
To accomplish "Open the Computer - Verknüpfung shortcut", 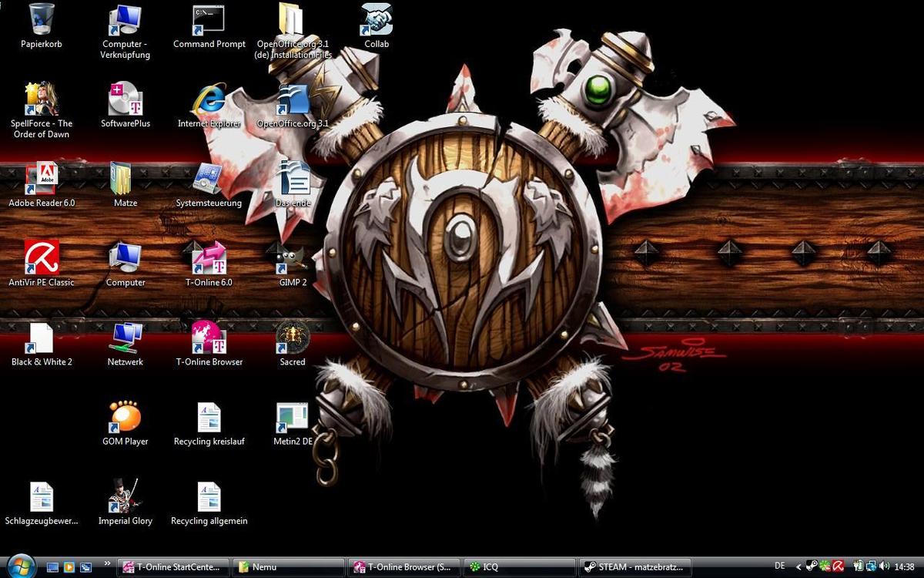I will tap(126, 32).
